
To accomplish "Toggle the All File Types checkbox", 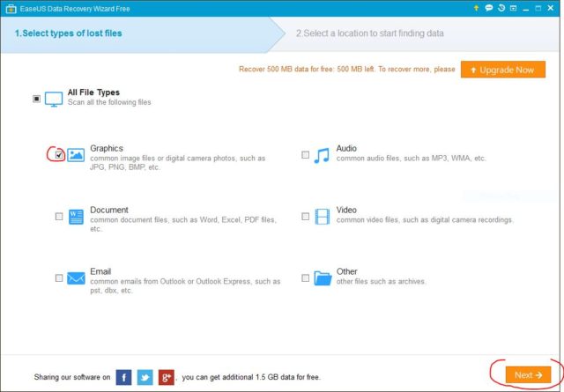I will (37, 99).
